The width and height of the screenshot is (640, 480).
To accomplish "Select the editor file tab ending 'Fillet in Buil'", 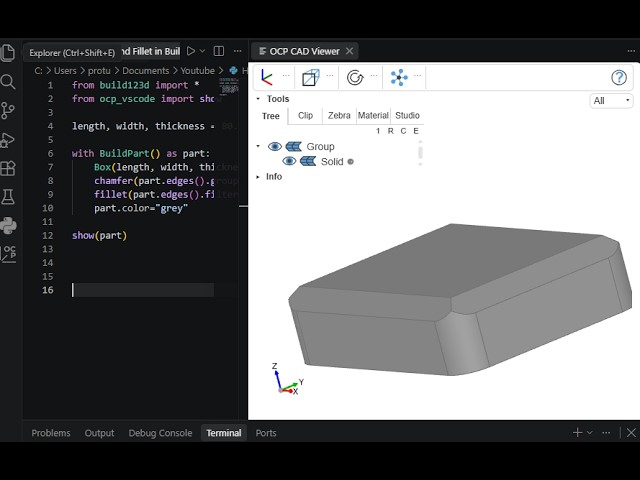I will point(151,51).
